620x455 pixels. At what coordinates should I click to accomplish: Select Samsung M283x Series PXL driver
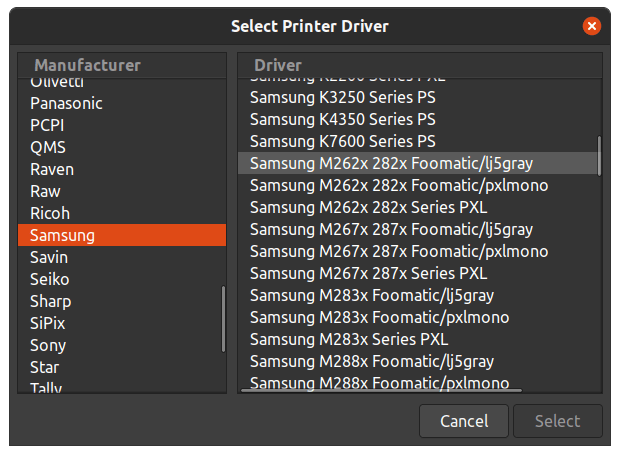click(x=420, y=340)
